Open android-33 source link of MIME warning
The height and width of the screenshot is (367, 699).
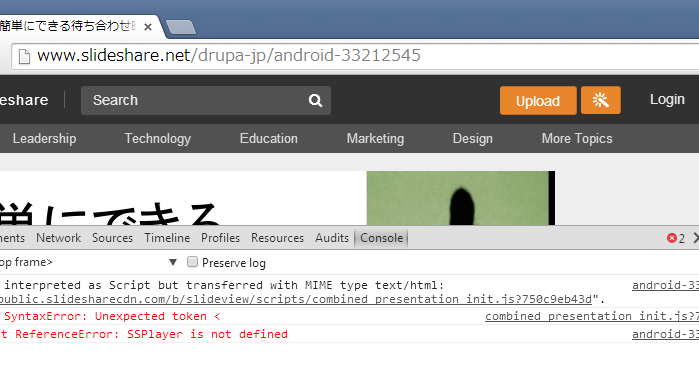(666, 285)
